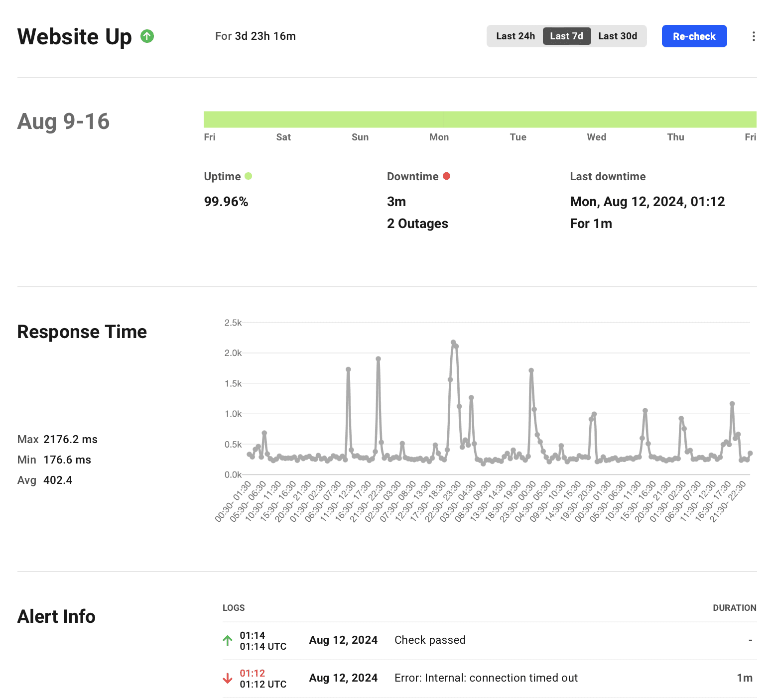
Task: Click the DURATION column header
Action: [x=735, y=608]
